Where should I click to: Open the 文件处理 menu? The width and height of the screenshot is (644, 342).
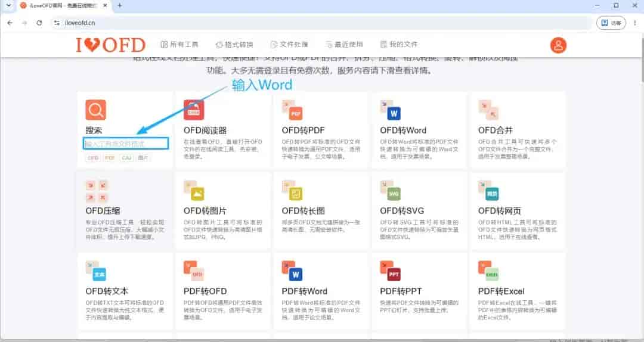(x=289, y=44)
